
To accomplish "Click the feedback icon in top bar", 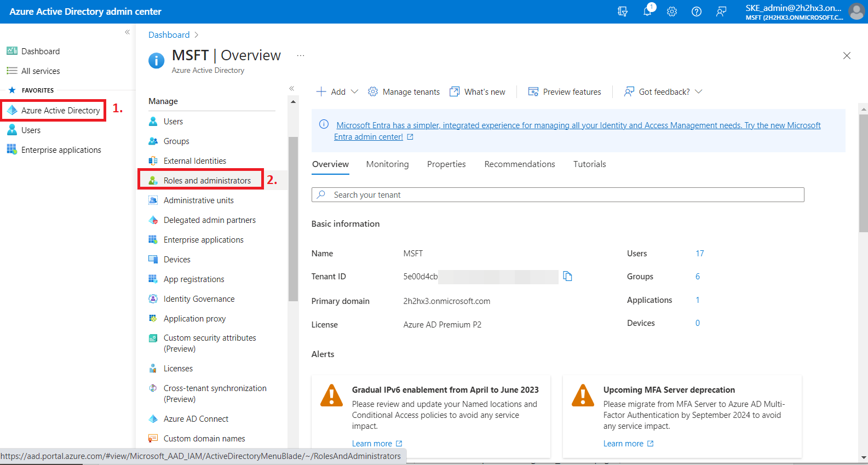I will point(721,12).
